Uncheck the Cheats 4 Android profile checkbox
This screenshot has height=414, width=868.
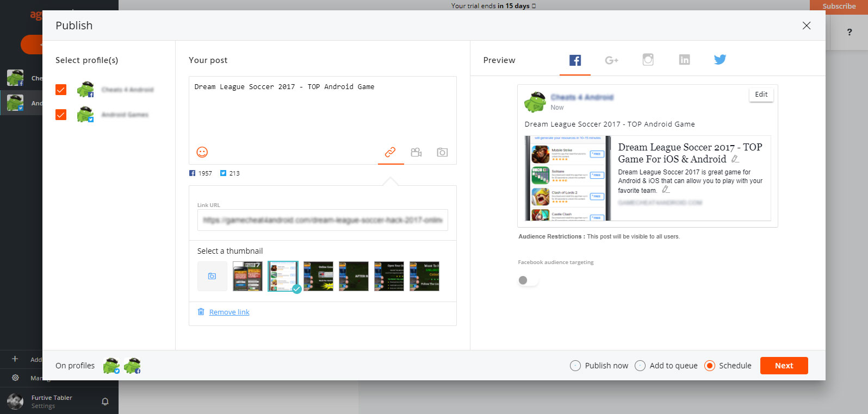pyautogui.click(x=61, y=90)
